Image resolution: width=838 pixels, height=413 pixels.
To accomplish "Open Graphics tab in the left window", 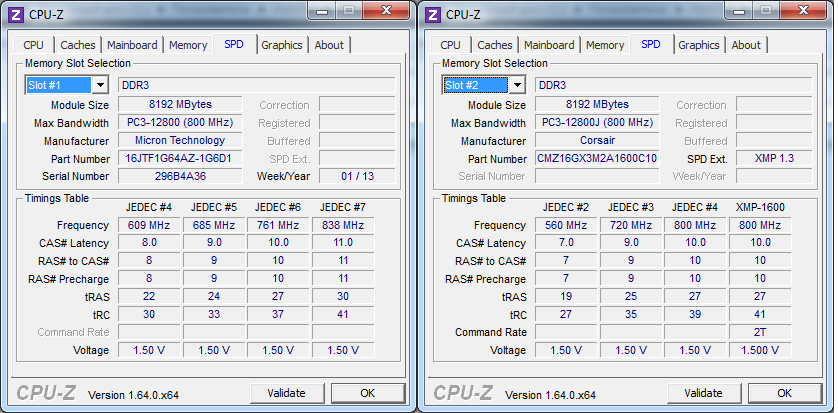I will (x=282, y=45).
